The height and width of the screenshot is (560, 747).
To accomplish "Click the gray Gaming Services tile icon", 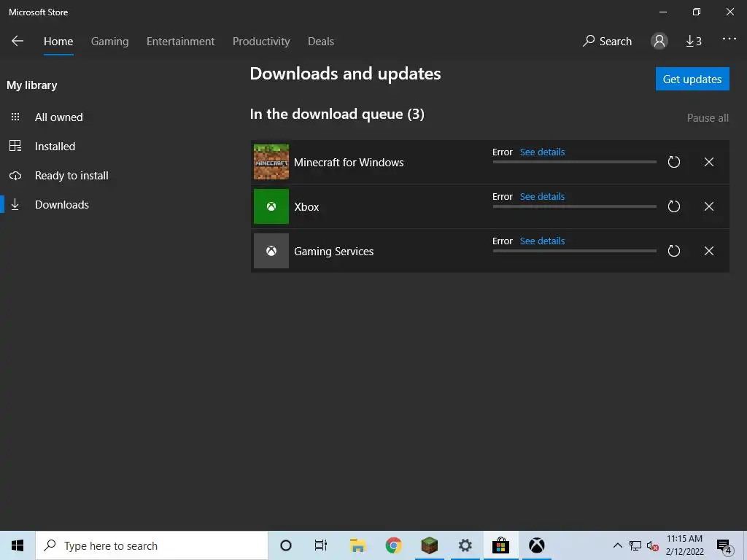I will pos(271,251).
